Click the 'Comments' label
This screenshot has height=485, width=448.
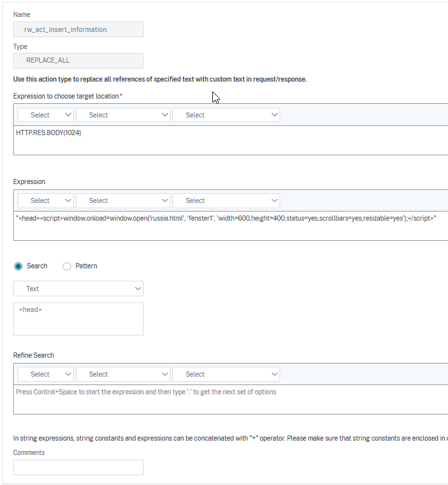[x=29, y=452]
